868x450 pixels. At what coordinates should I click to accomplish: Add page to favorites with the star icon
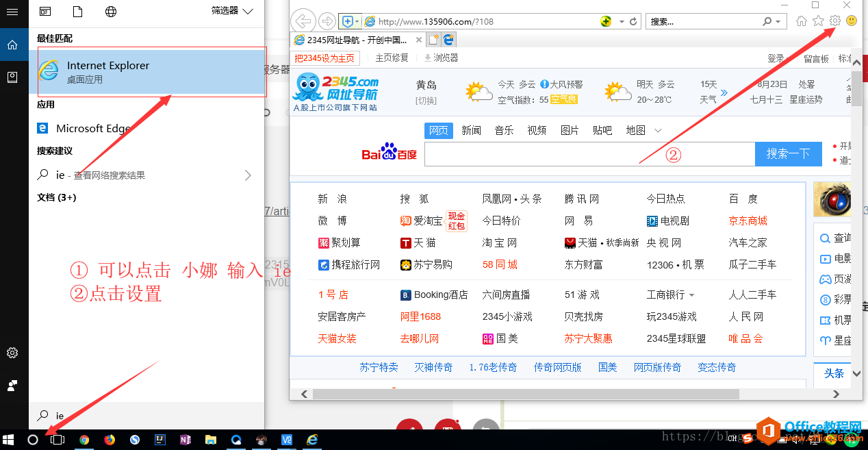pos(818,21)
